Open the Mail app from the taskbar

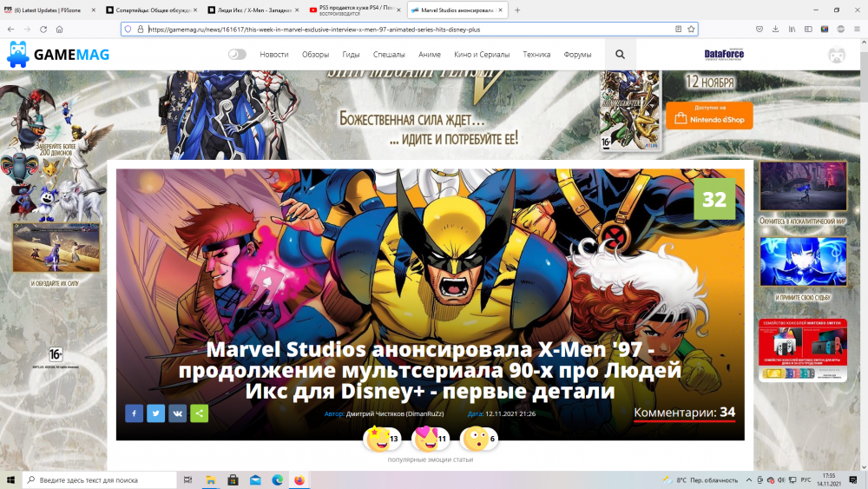[x=255, y=479]
